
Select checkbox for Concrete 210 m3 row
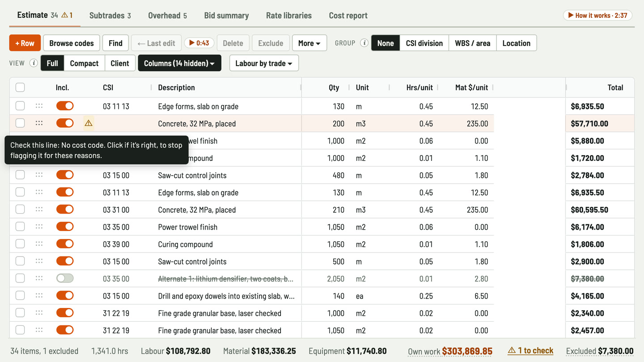point(20,210)
